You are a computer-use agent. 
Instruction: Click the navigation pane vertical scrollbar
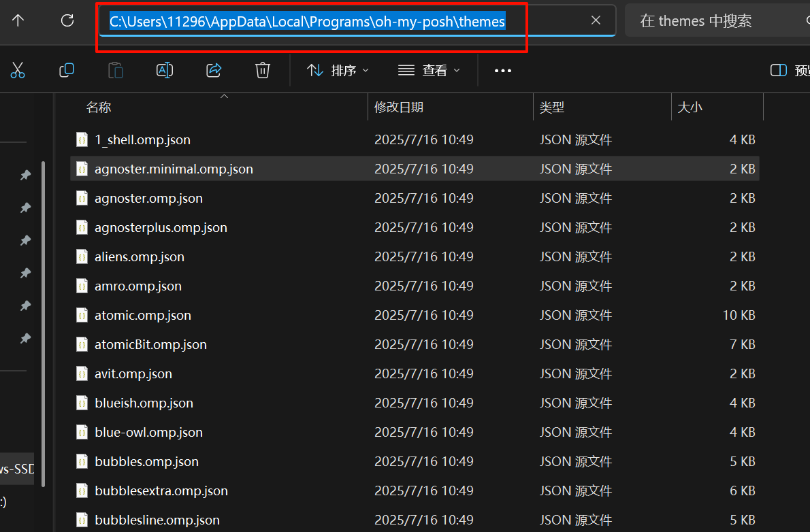[44, 324]
